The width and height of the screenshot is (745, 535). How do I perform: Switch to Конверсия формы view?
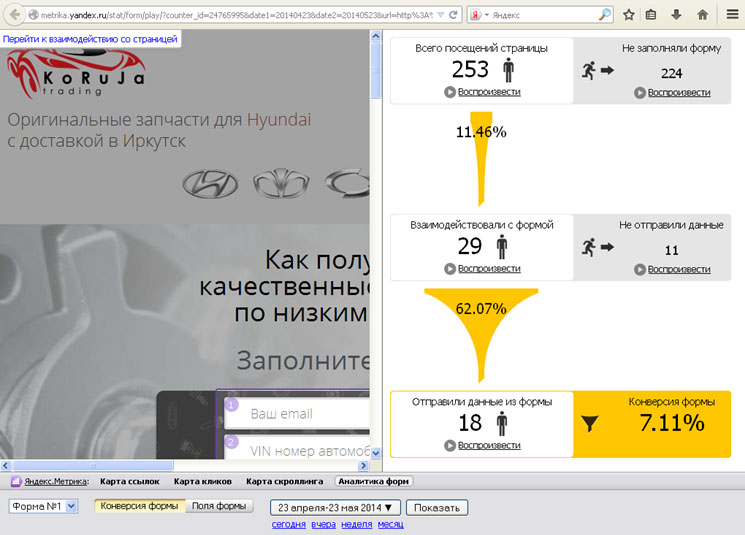point(140,506)
